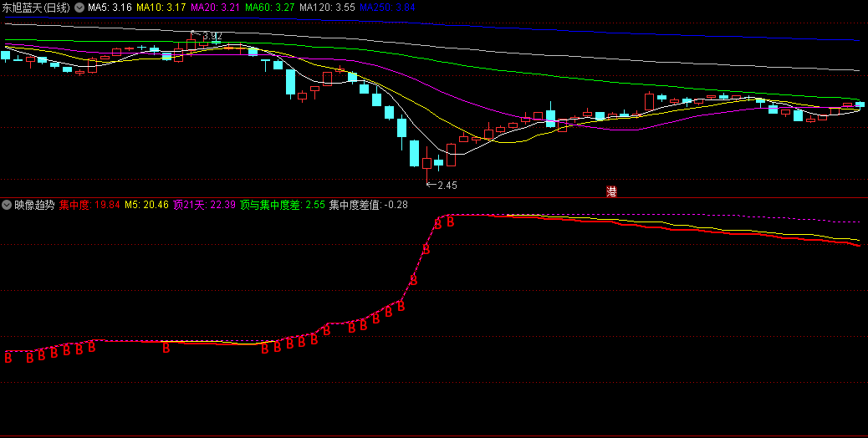868x438 pixels.
Task: Open the 映像趋势 indicator name
Action: pyautogui.click(x=34, y=205)
